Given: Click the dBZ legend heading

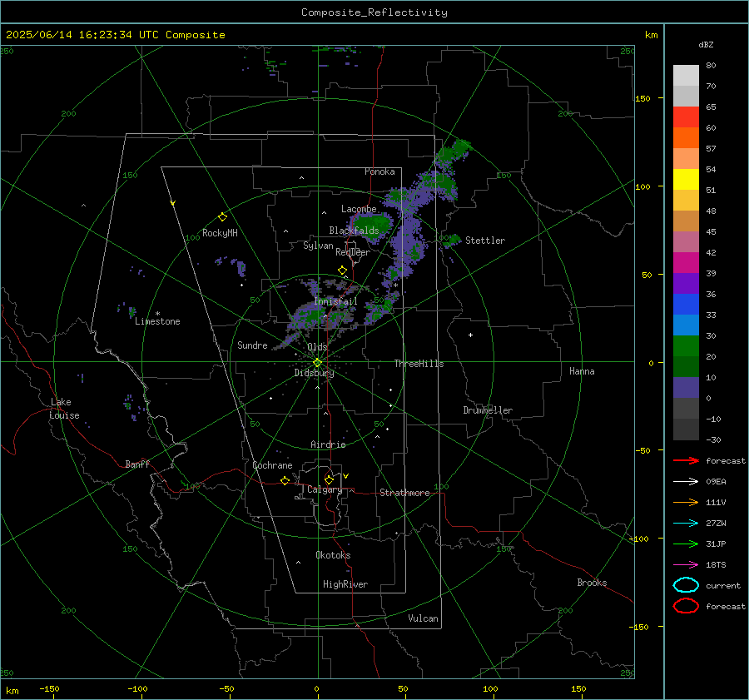Looking at the screenshot, I should [706, 45].
